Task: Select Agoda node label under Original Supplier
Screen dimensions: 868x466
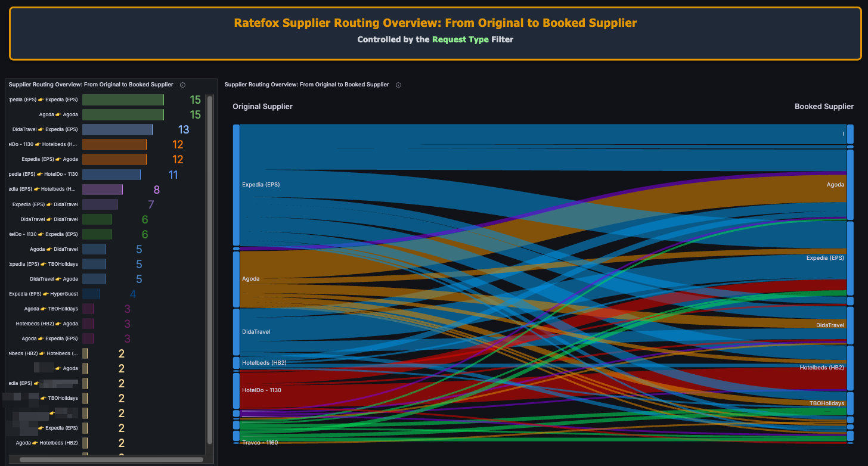Action: [x=251, y=279]
